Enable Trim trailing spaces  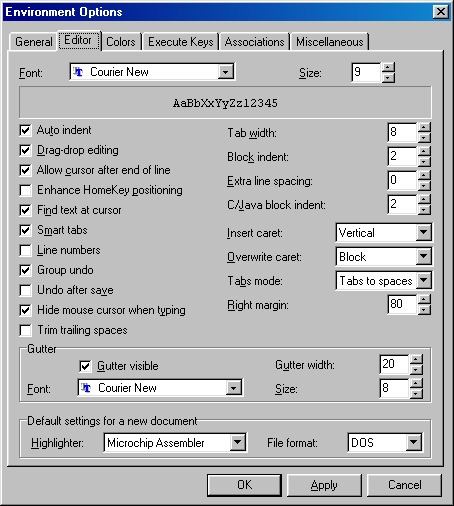click(25, 330)
